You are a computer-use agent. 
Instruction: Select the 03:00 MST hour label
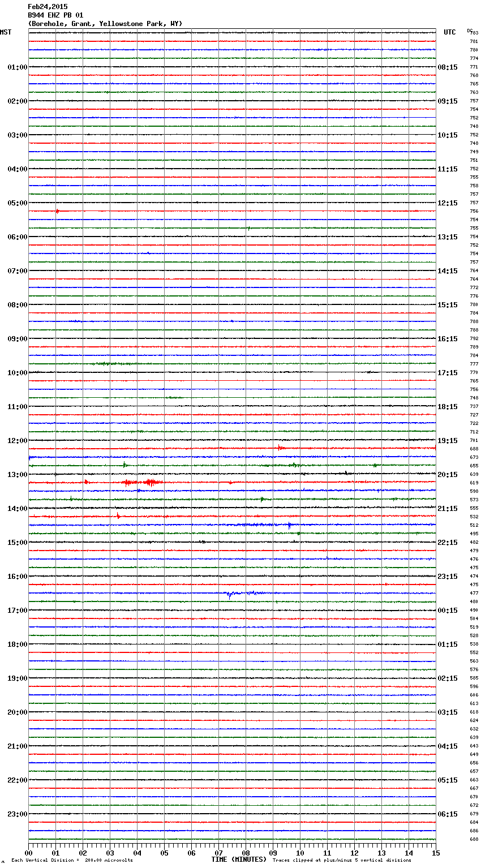click(x=18, y=135)
